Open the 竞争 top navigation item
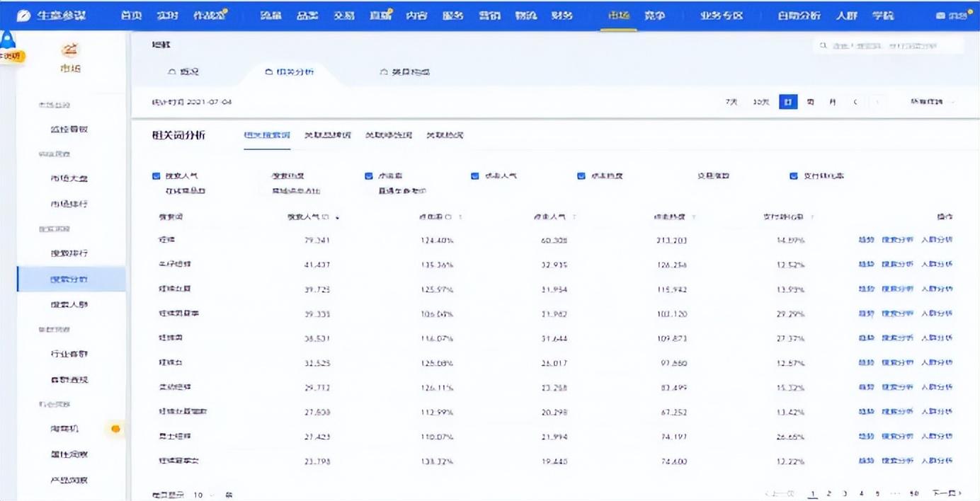Screen dimensions: 980x501 pos(655,16)
